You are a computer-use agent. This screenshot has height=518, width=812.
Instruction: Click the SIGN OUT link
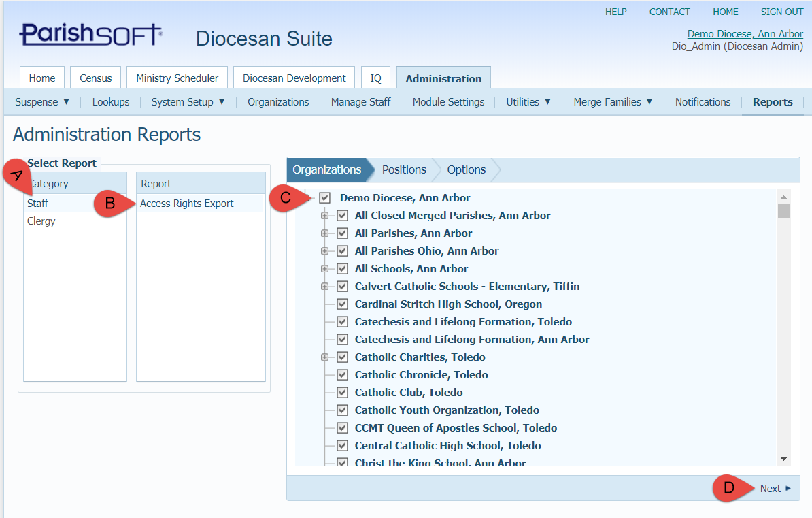point(782,12)
